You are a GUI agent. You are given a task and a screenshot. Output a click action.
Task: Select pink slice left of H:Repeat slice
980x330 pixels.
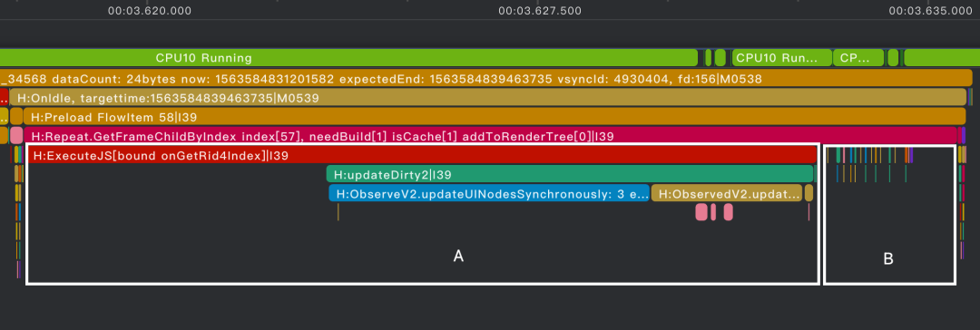16,136
